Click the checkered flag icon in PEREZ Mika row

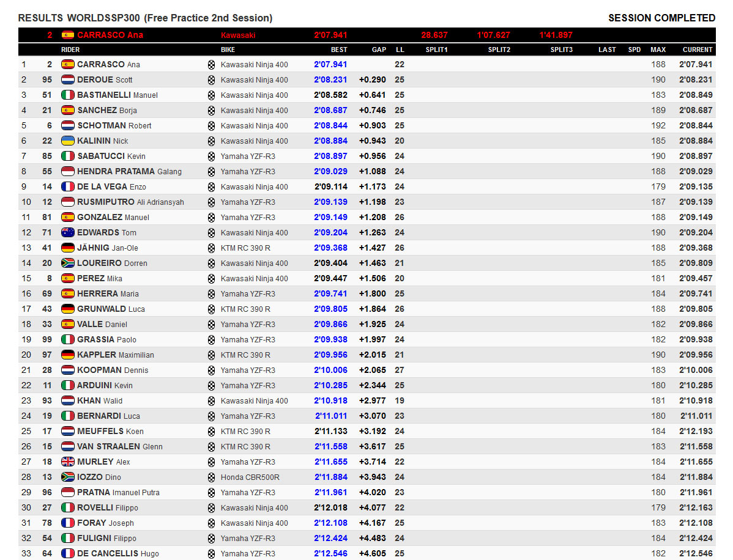tap(211, 279)
